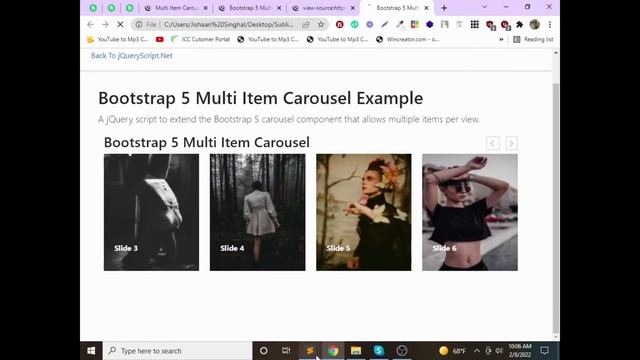Open the second pinned green tab
This screenshot has width=640, height=360.
click(111, 8)
